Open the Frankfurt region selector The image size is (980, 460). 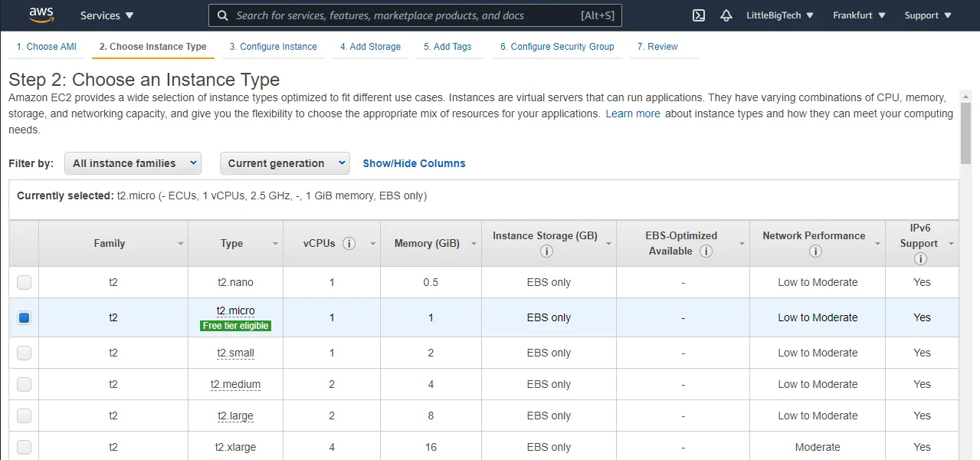coord(859,15)
